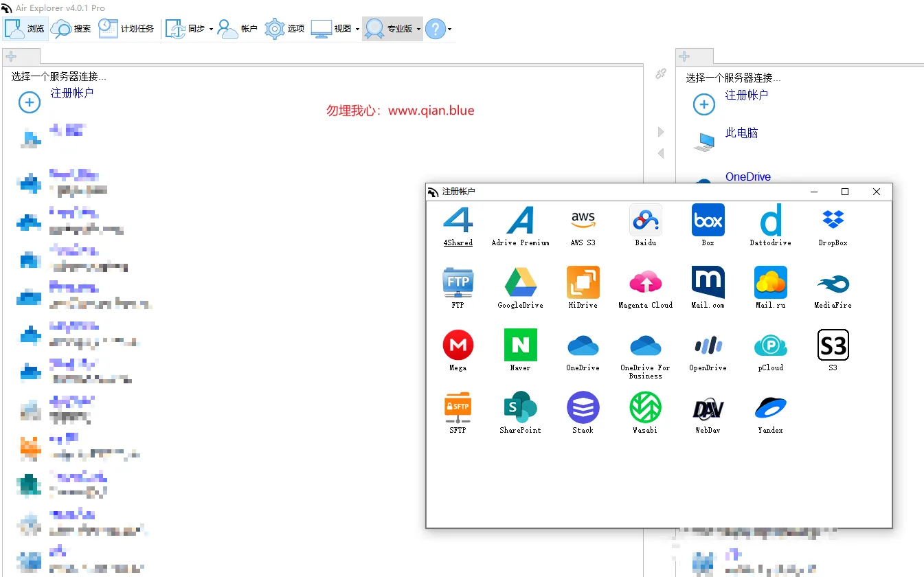Open 此电脑 in the right pane
924x577 pixels.
pos(742,133)
